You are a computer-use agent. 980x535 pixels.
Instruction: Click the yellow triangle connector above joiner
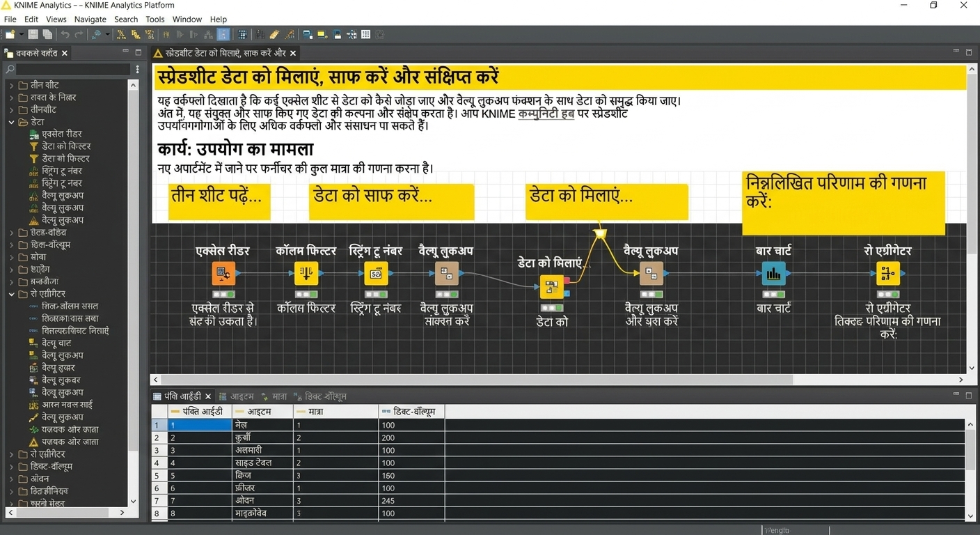599,233
